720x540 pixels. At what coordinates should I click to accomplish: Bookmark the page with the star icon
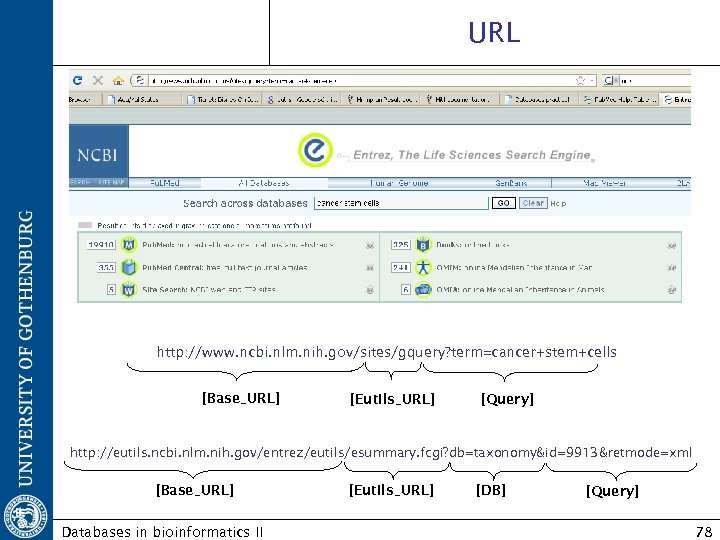pyautogui.click(x=580, y=81)
